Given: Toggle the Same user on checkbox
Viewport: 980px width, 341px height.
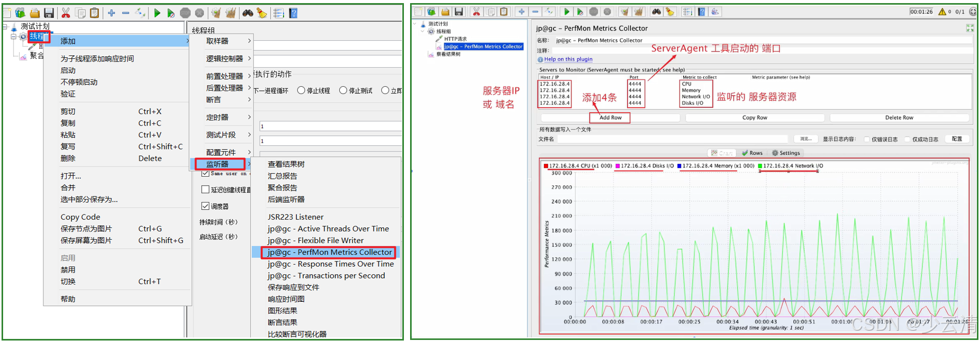Looking at the screenshot, I should (x=205, y=174).
